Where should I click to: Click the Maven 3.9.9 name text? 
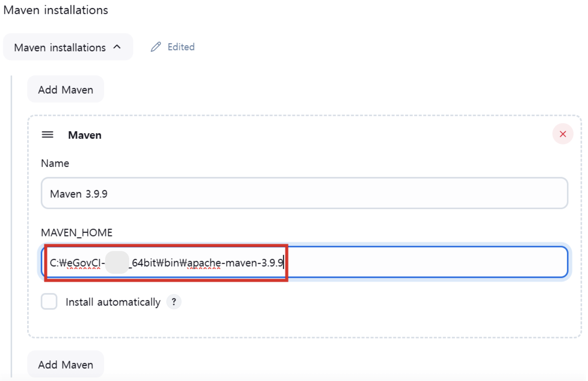pos(79,194)
